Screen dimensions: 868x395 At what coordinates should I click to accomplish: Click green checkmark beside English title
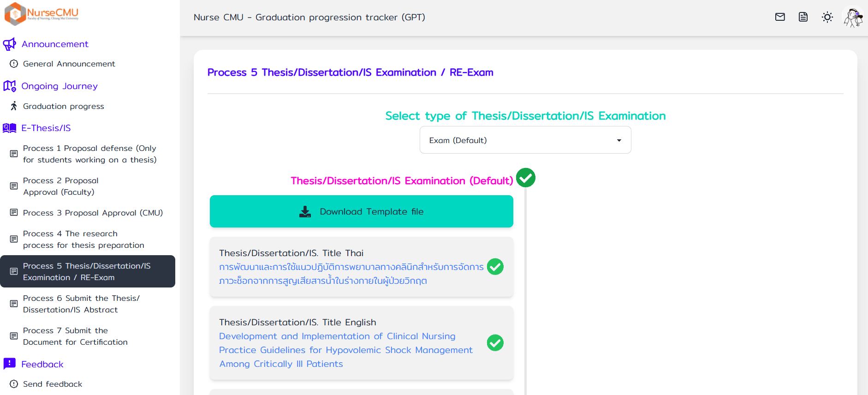pos(495,343)
